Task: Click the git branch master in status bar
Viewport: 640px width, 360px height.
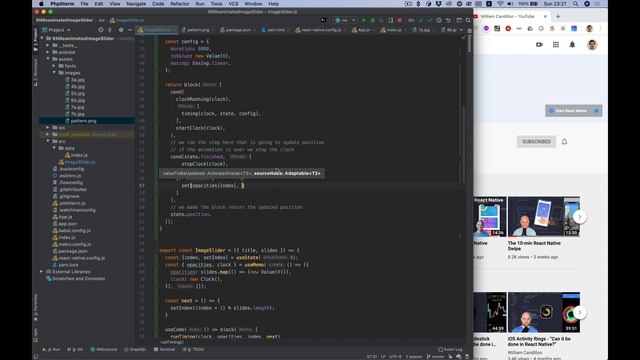Action: [436, 357]
